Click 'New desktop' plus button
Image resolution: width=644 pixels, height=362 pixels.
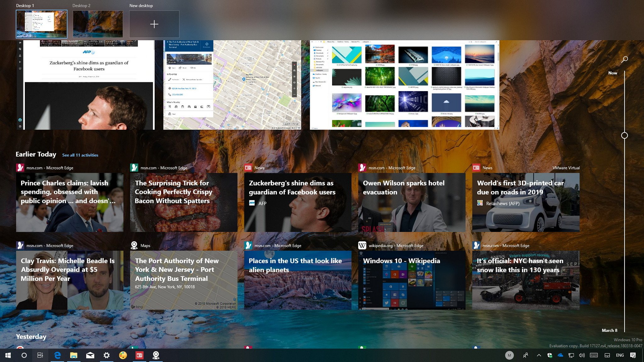(x=154, y=24)
